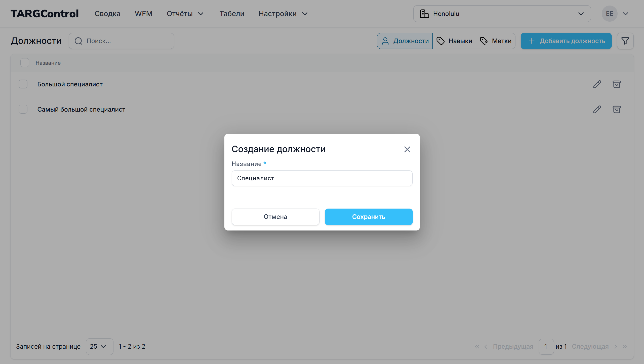The width and height of the screenshot is (644, 364).
Task: Archive Самый большой специалист row
Action: (616, 109)
